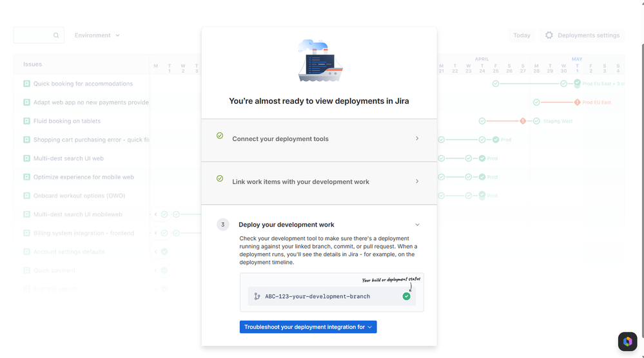Click story icon beside Quick booking for accommodations
Viewport: 644px width, 358px height.
26,84
